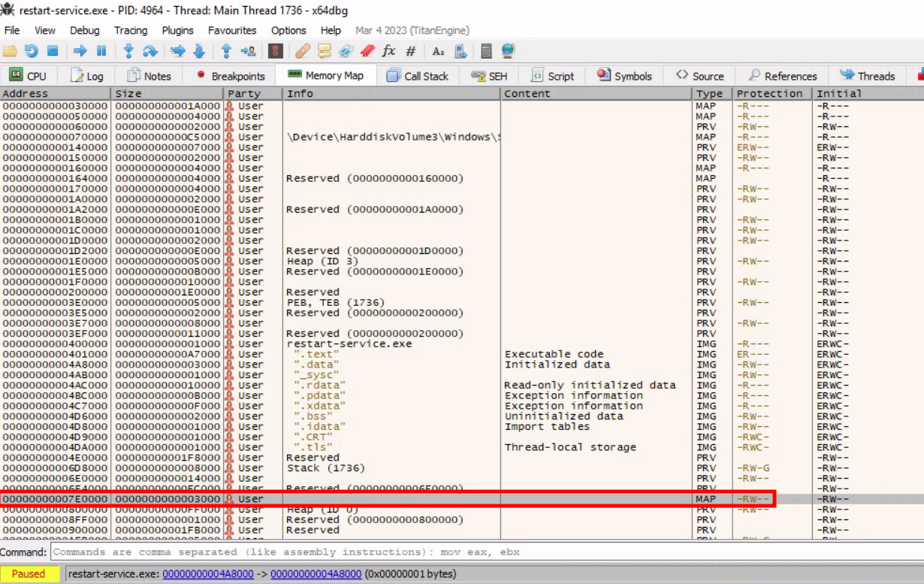The image size is (924, 584).
Task: Switch to the Breakpoints tab
Action: pos(231,76)
